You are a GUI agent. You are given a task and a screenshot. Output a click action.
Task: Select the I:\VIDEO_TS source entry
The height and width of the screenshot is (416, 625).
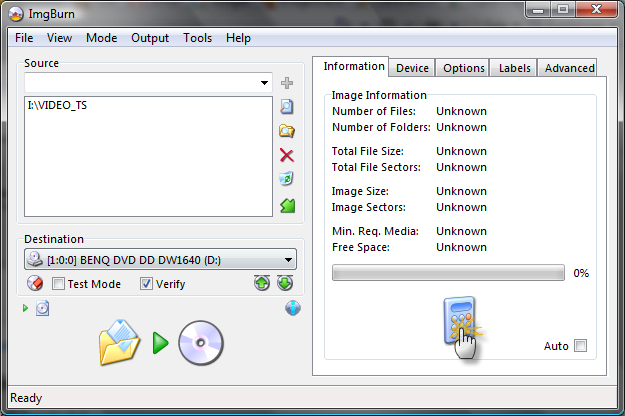[57, 105]
